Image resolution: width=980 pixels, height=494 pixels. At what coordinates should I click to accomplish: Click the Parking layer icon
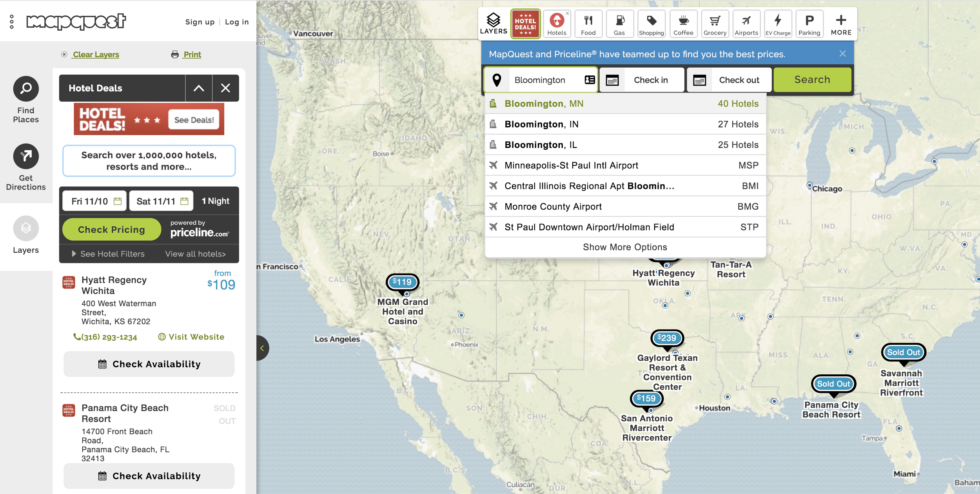point(809,24)
